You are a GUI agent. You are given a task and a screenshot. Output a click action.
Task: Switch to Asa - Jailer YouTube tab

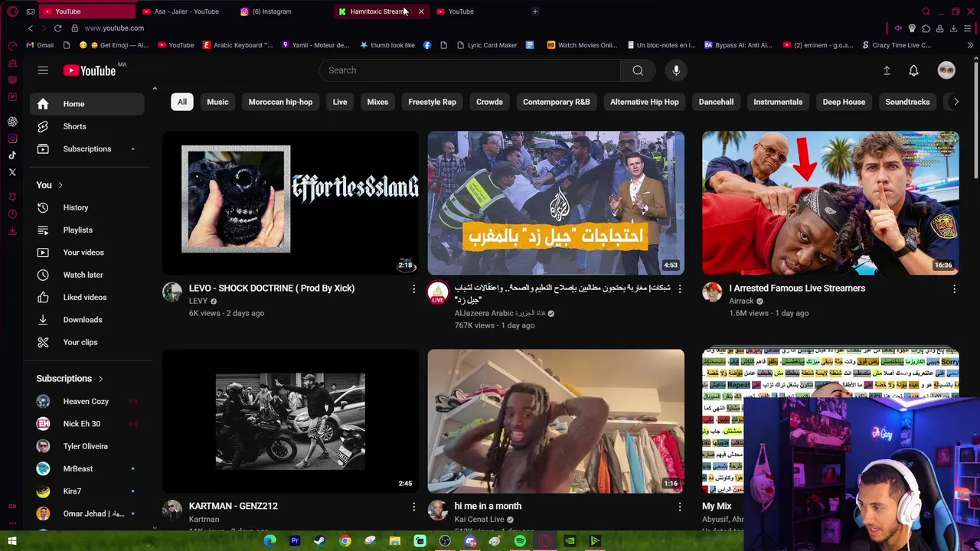coord(186,11)
